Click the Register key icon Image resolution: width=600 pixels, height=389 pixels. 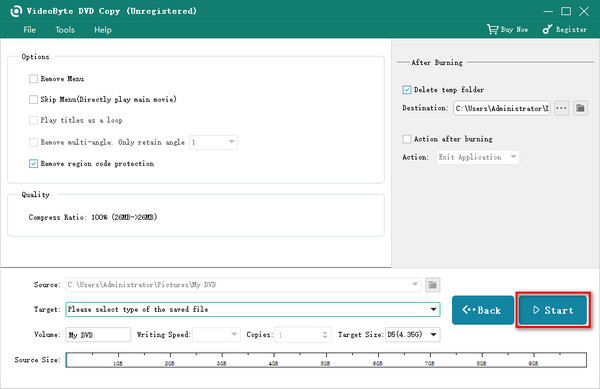[x=548, y=29]
